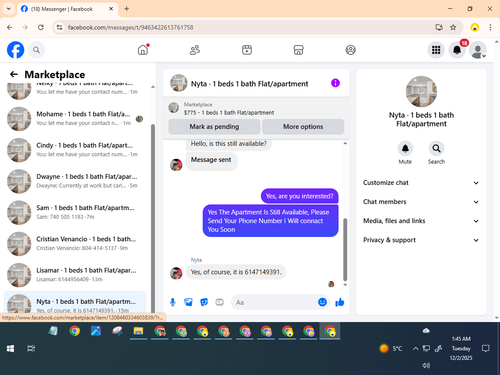Go back in the browser

[x=10, y=27]
